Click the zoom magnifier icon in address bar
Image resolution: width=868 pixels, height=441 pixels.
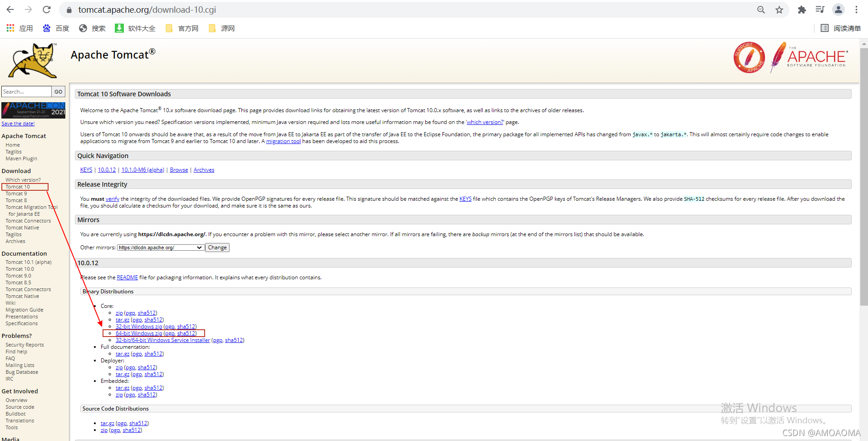point(761,10)
